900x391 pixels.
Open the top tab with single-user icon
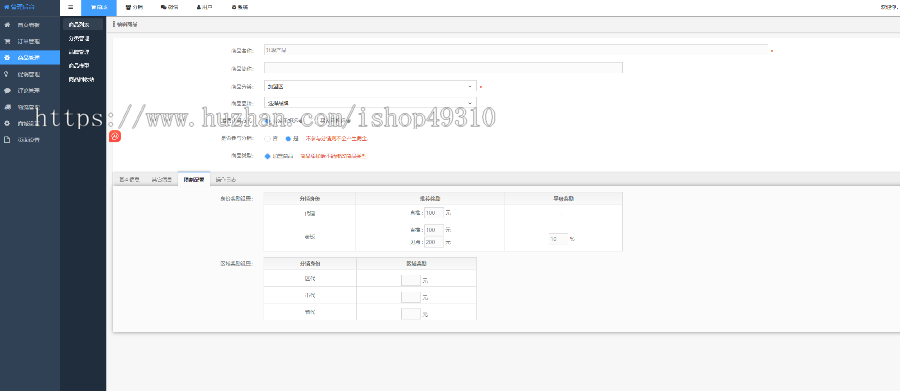tap(204, 7)
